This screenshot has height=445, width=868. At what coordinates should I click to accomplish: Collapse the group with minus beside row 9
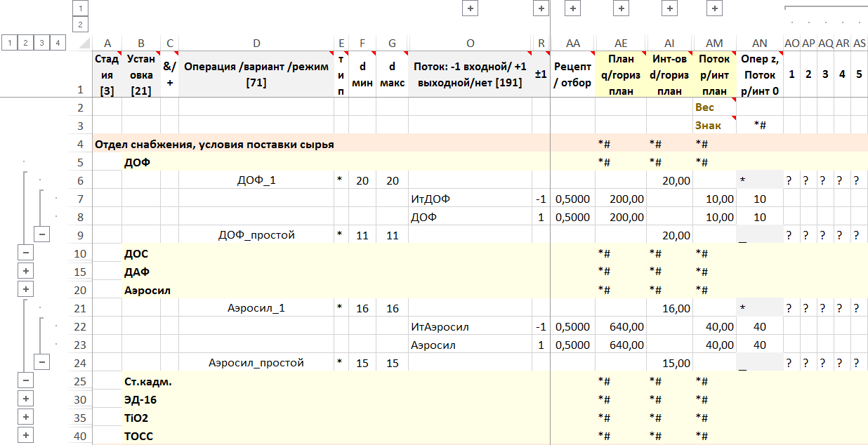(x=42, y=235)
